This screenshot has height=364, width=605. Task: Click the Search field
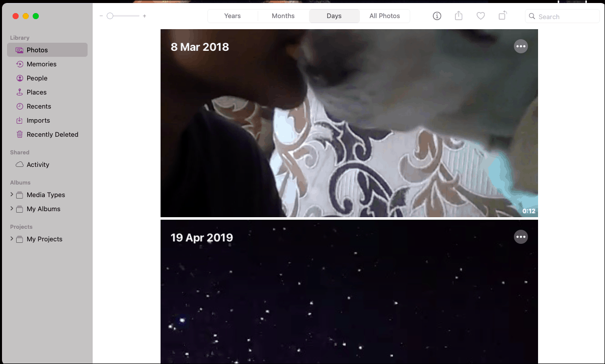(x=562, y=16)
